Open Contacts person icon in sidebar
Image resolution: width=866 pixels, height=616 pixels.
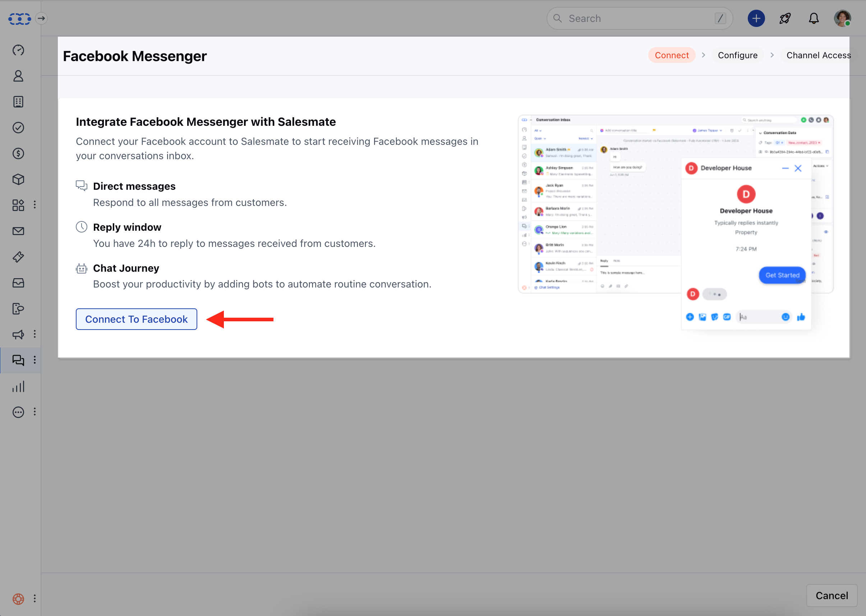coord(18,76)
